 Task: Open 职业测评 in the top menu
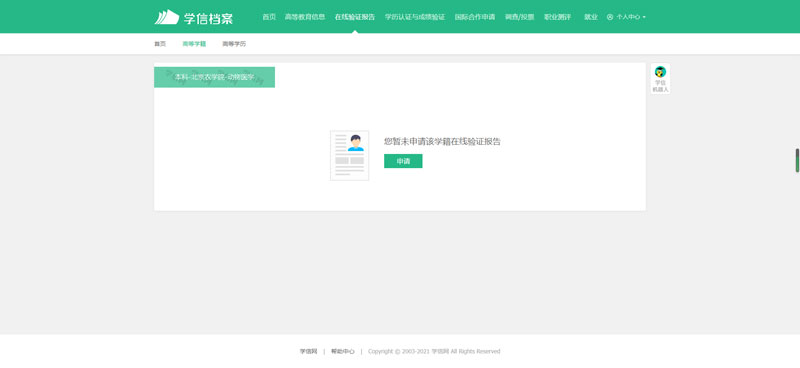point(557,17)
